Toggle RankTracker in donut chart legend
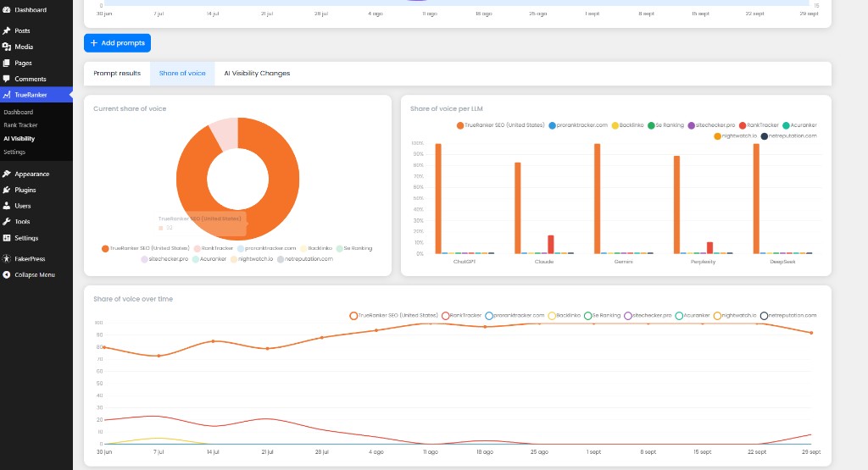This screenshot has height=470, width=868. [214, 249]
